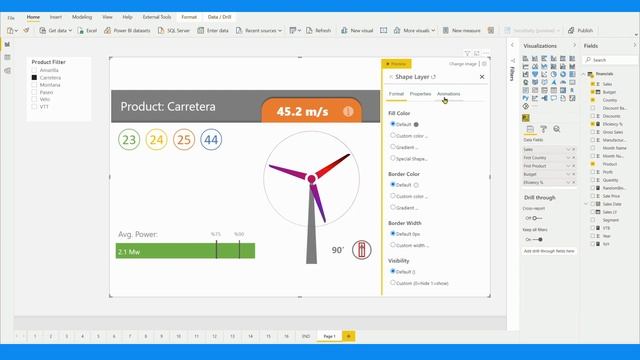Select the yellow custom visual icon
Screen dimensions: 640x360
coord(526,118)
